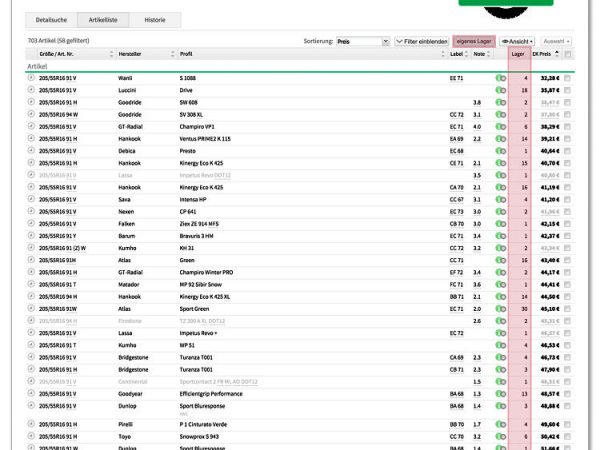Viewport: 600px width, 450px height.
Task: Tick checkbox for Sava Intensa HP row
Action: [x=567, y=200]
